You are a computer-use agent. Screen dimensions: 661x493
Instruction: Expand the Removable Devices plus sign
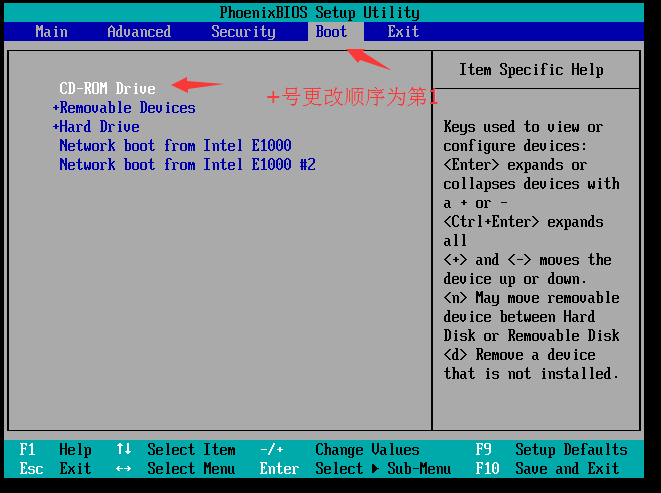click(55, 108)
